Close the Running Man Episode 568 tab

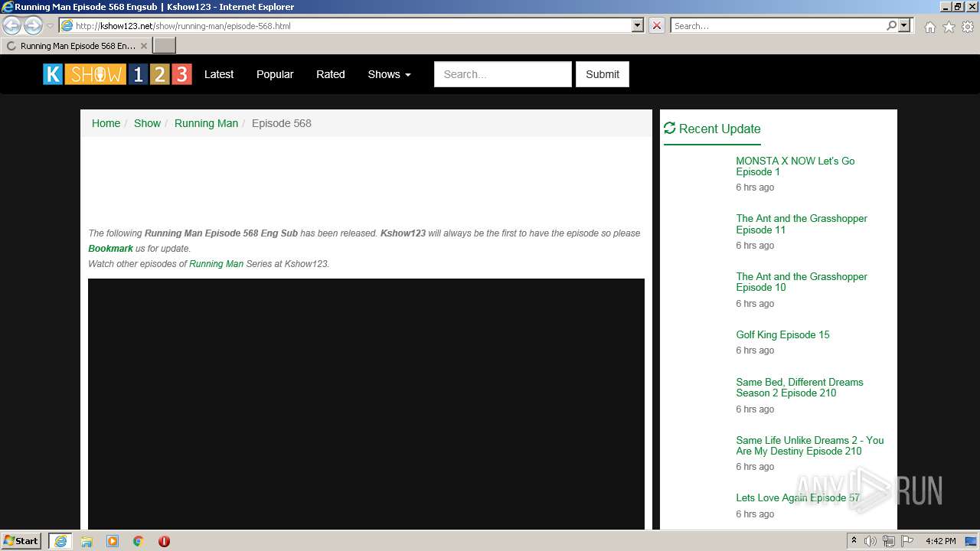[x=143, y=46]
